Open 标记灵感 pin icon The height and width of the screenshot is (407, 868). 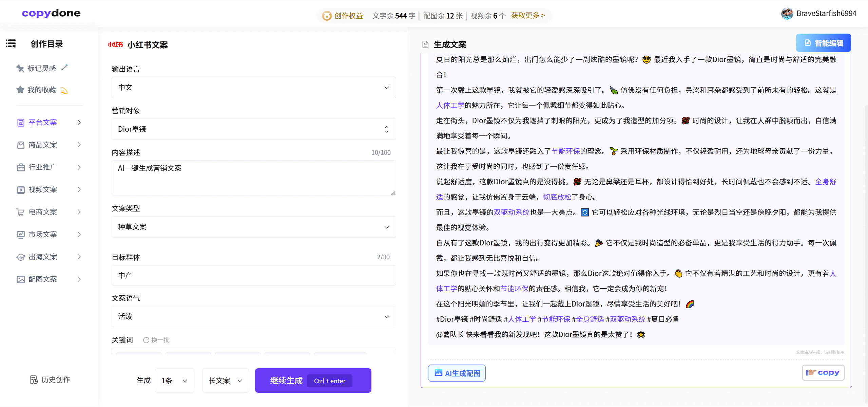[x=20, y=68]
